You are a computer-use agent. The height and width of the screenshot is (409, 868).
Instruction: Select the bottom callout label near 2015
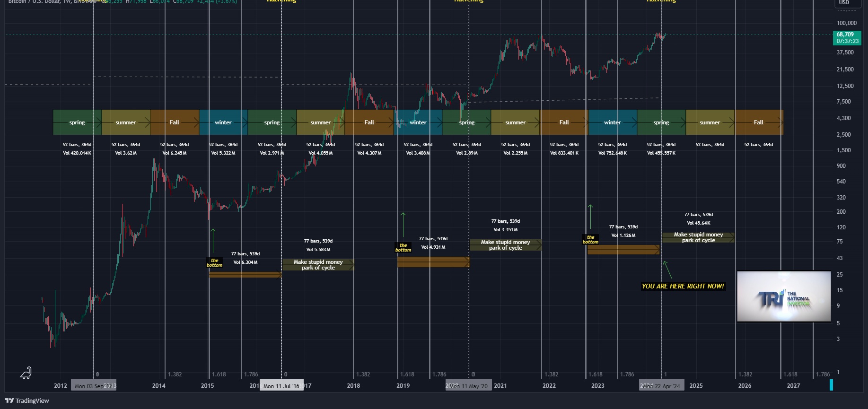(214, 263)
